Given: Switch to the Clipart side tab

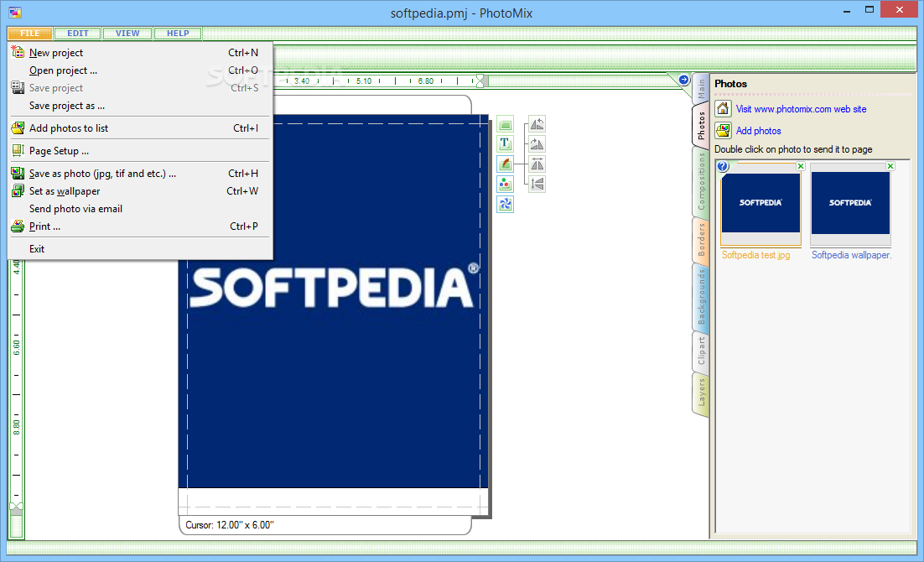Looking at the screenshot, I should click(701, 351).
